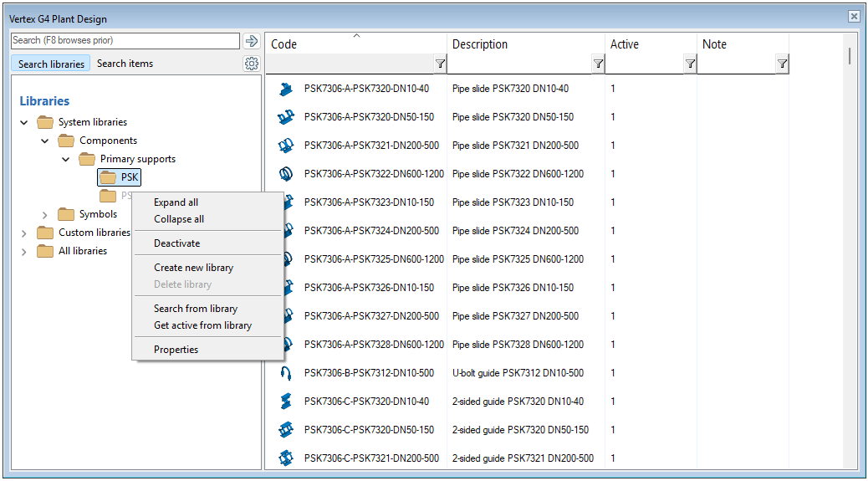Select code PSK7306-A-PSK7327-DN200-500

pyautogui.click(x=371, y=316)
